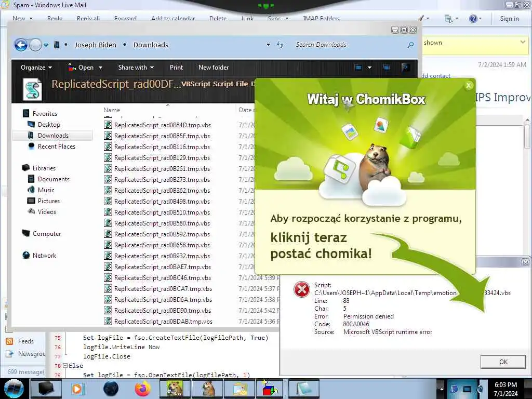Open the ChomikBox taskbar button

[x=175, y=389]
